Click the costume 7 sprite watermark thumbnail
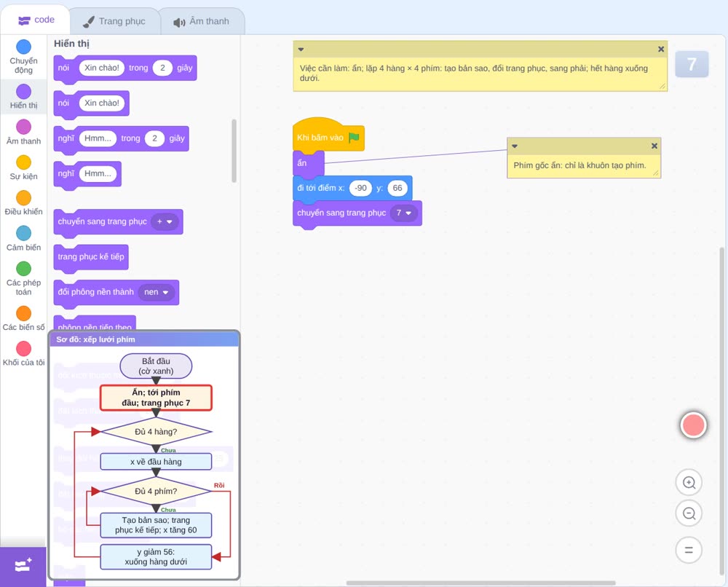 tap(692, 64)
